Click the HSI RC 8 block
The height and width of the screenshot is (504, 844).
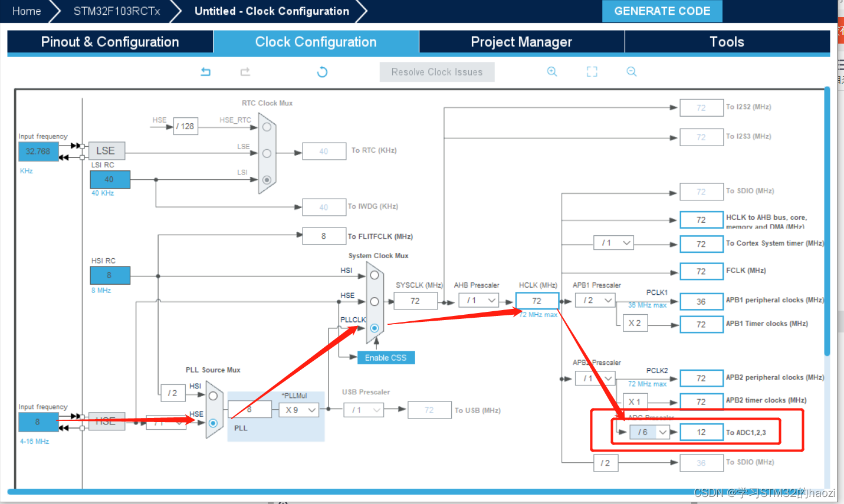(x=110, y=275)
